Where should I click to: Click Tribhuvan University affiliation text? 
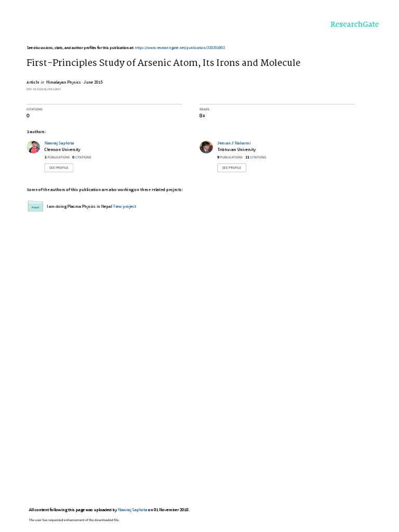[236, 150]
